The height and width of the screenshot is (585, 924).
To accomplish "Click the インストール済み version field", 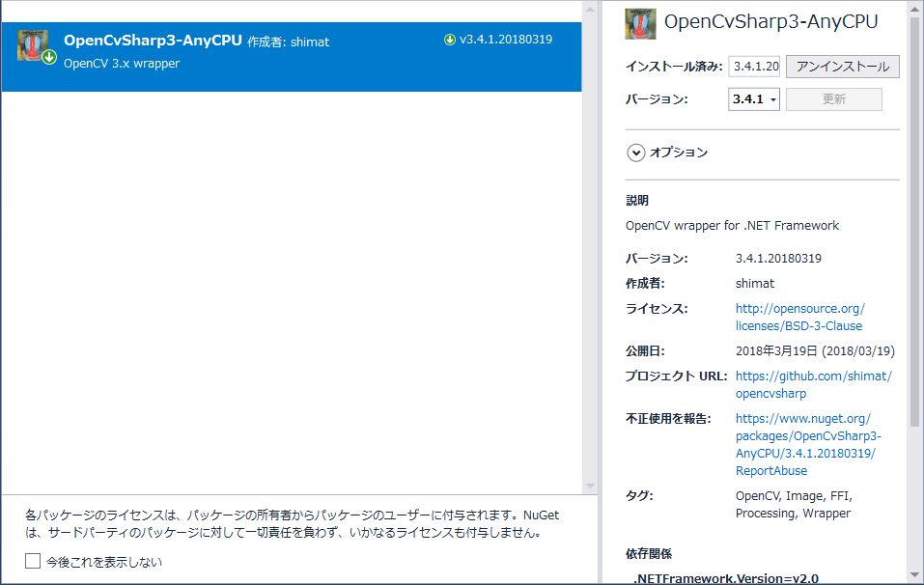I will point(755,67).
